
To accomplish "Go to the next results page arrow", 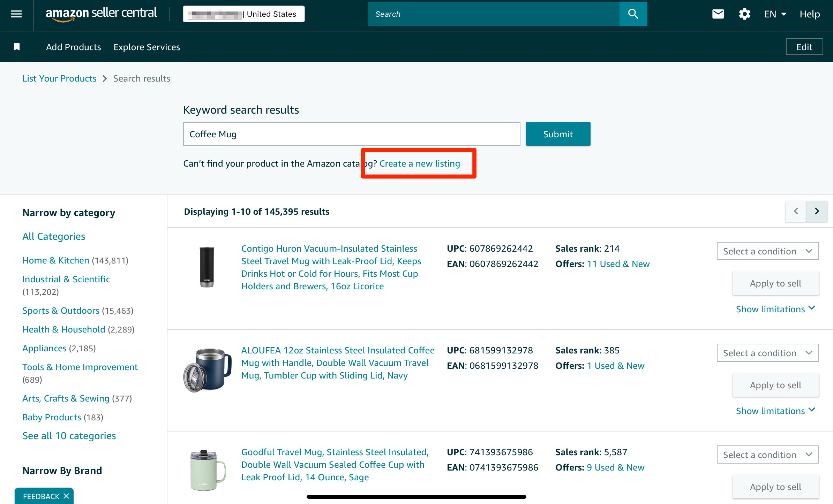I will pos(817,211).
